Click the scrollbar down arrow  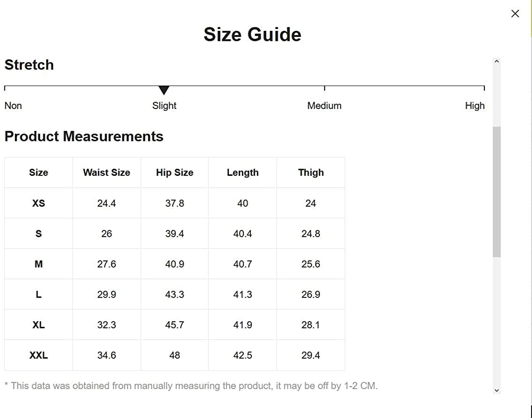tap(497, 390)
